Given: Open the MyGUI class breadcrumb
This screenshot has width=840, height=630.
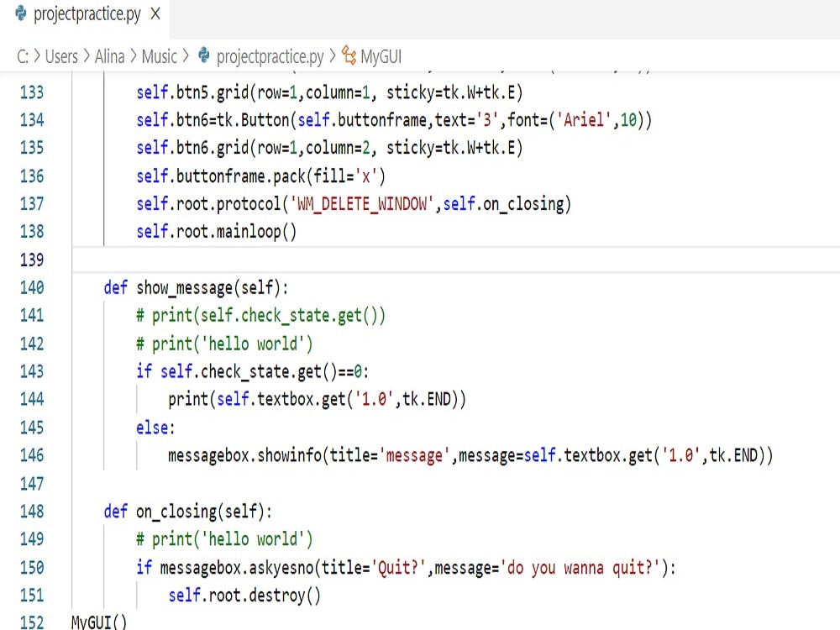Looking at the screenshot, I should coord(381,56).
